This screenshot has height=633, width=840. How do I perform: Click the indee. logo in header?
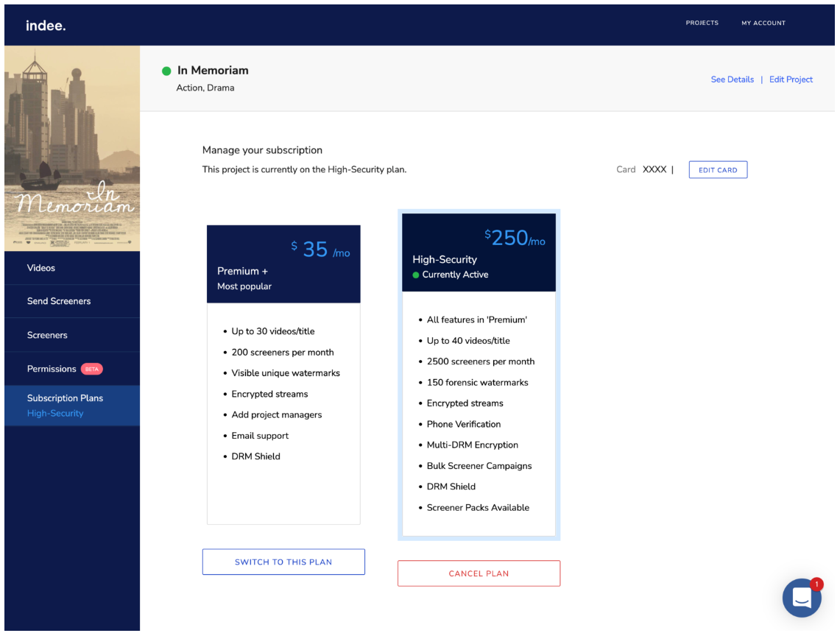(x=46, y=26)
